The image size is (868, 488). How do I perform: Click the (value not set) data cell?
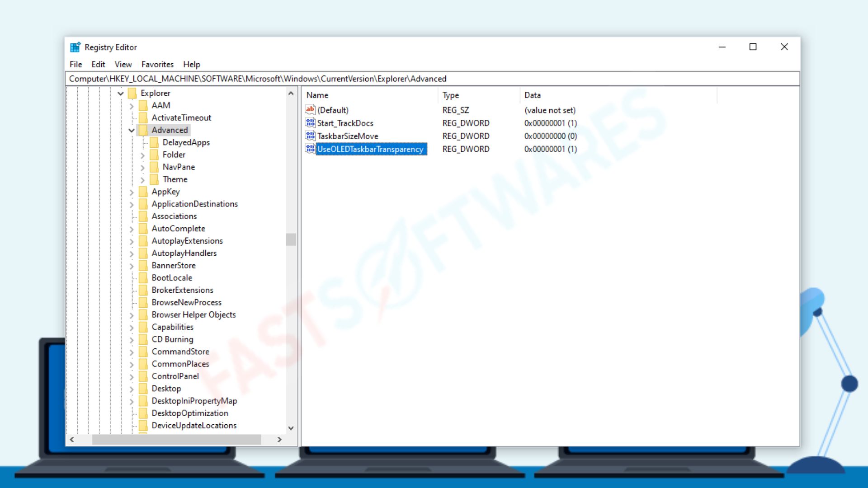coord(550,110)
